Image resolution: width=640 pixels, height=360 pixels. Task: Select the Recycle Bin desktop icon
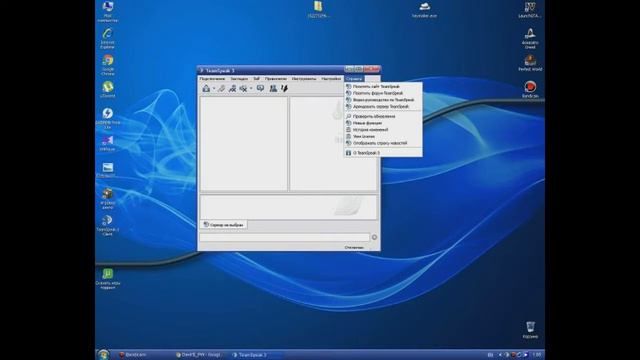(x=530, y=330)
